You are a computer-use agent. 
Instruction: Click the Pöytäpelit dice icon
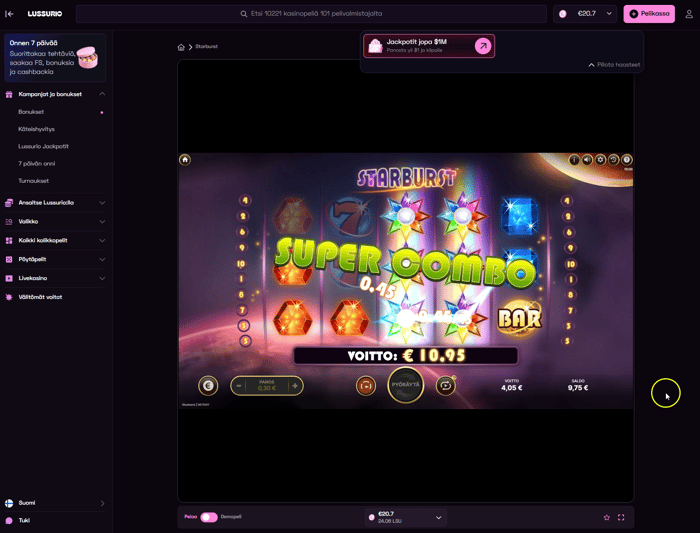[9, 259]
